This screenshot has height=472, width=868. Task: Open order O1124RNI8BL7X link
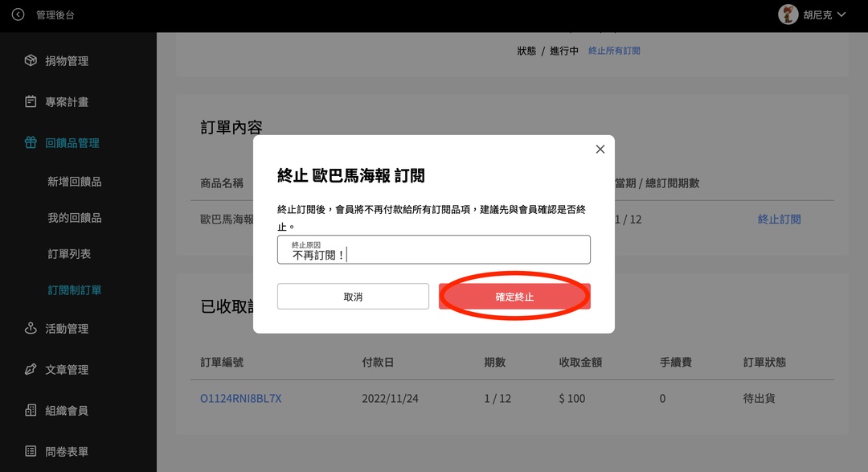(240, 399)
